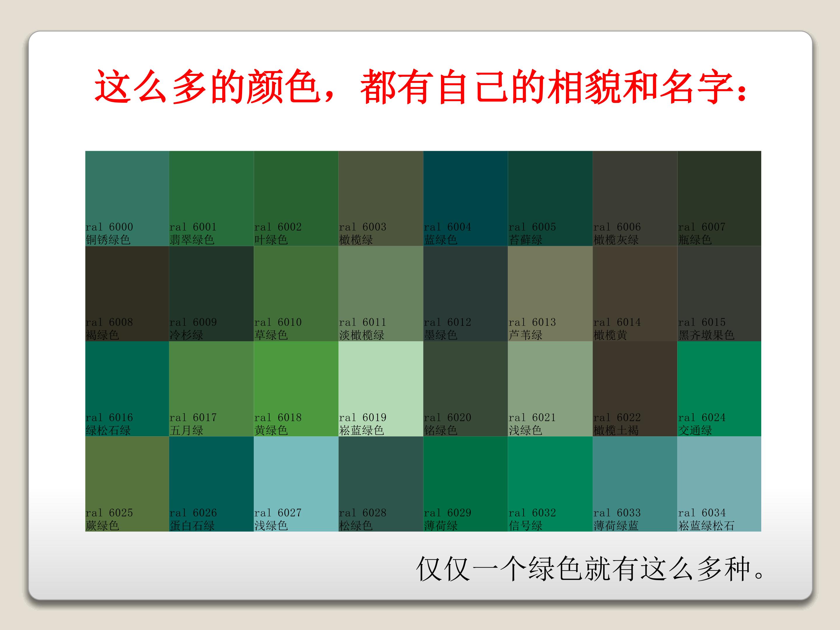Pick the ral 6033 薄荷绿蓝 swatch

[635, 484]
